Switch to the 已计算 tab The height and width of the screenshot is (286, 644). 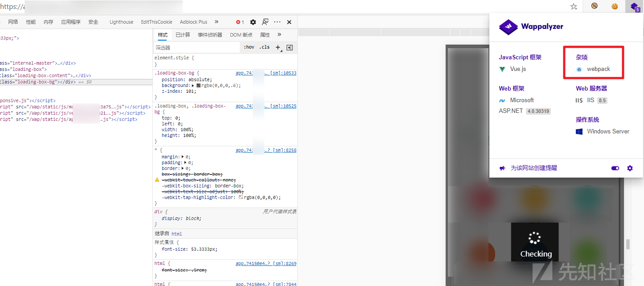click(x=183, y=35)
